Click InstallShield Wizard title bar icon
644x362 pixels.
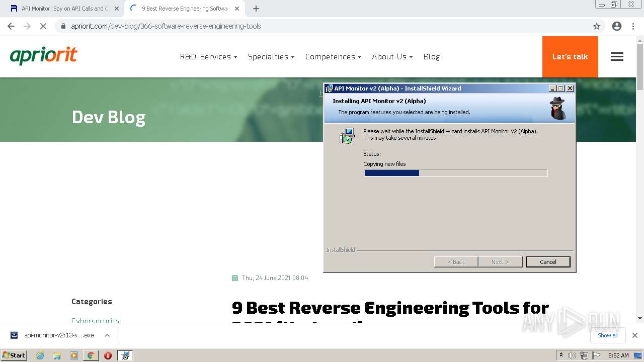329,88
